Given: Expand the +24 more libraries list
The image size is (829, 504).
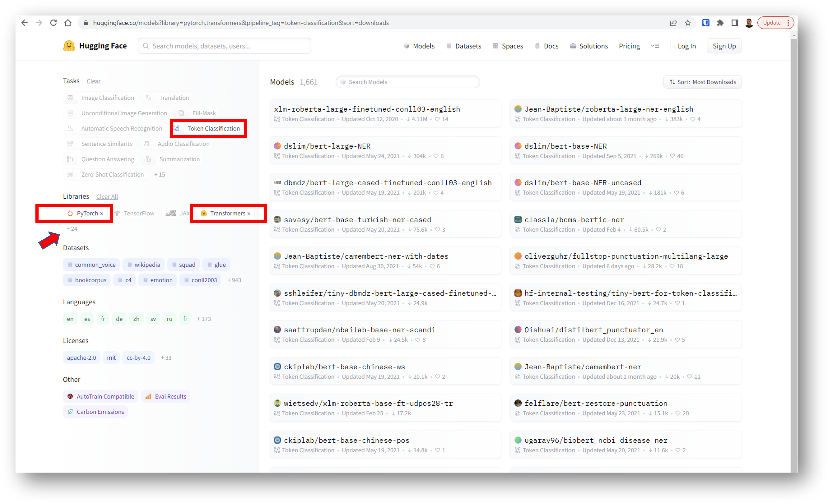Looking at the screenshot, I should click(x=72, y=229).
